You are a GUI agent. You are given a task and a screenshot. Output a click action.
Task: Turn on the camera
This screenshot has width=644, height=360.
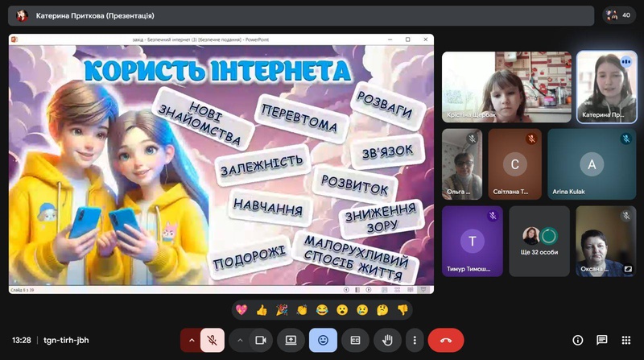(260, 340)
